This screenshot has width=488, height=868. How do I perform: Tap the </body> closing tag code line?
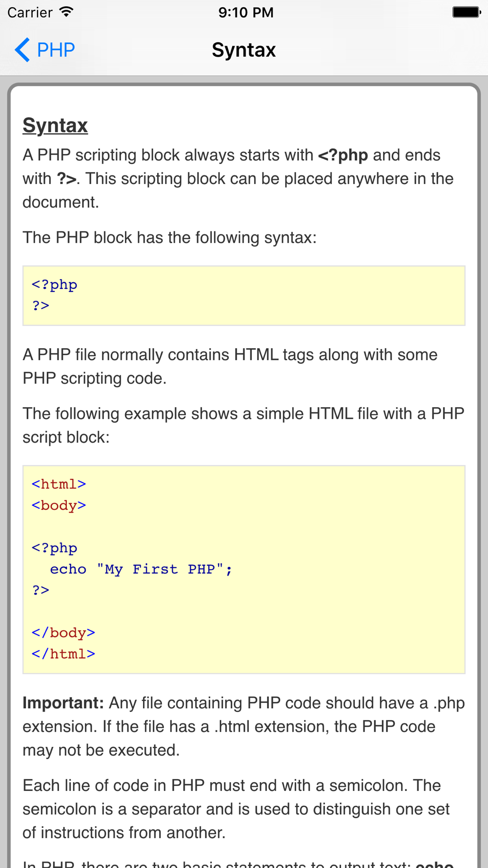(63, 633)
